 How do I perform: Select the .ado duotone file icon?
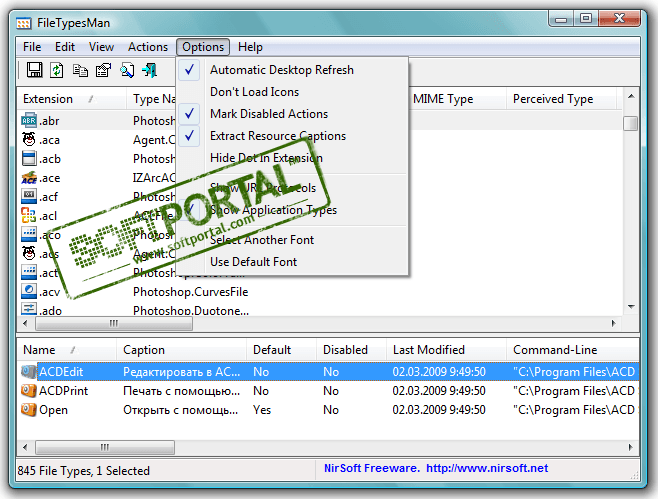point(29,309)
